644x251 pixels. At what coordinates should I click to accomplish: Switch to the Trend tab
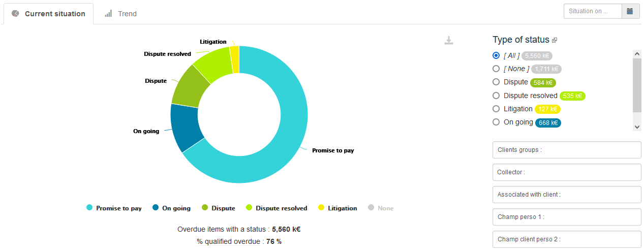pos(121,14)
